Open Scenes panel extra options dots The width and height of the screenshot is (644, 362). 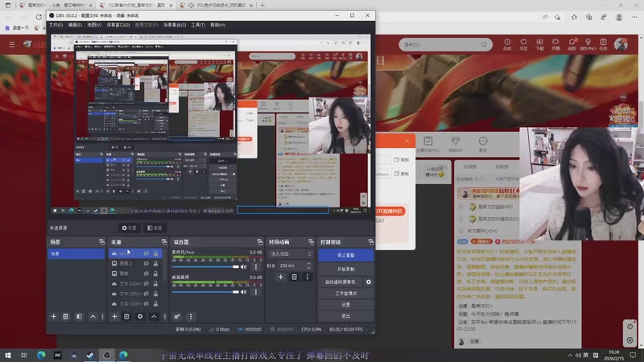[103, 316]
